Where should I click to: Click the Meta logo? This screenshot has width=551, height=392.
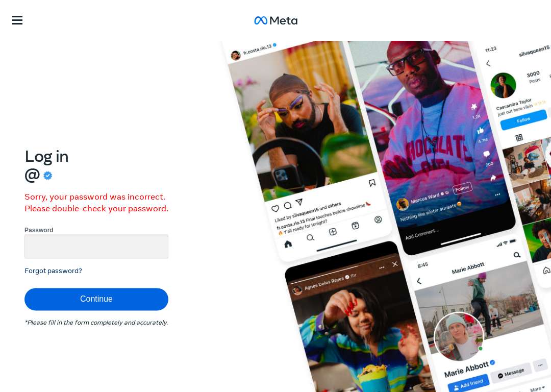tap(276, 21)
